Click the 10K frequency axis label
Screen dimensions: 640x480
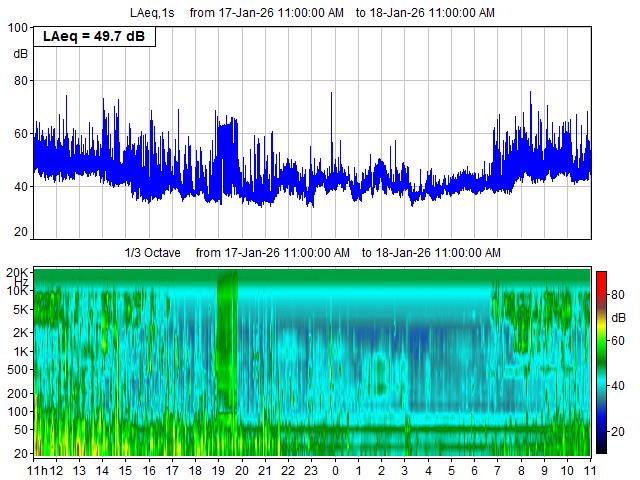tap(18, 291)
